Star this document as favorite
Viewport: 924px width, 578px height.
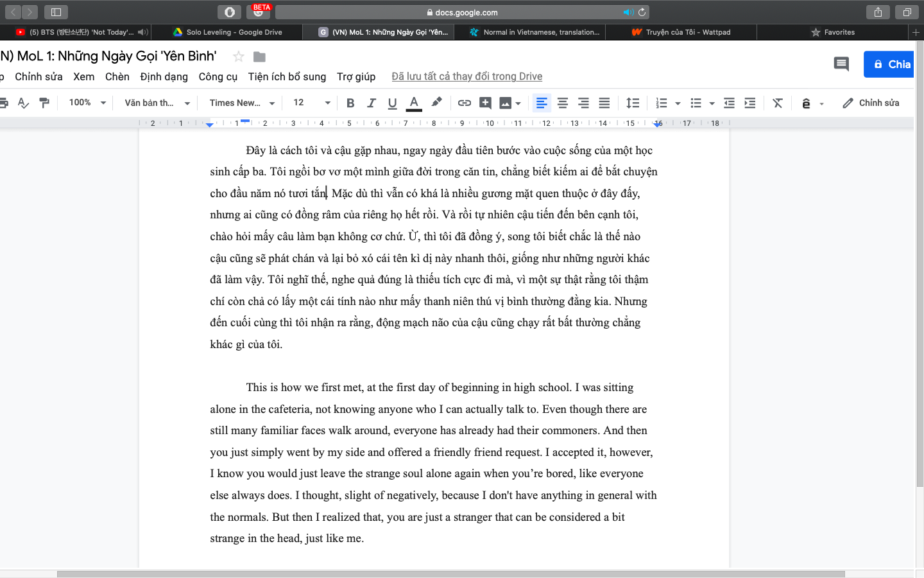[x=239, y=57]
